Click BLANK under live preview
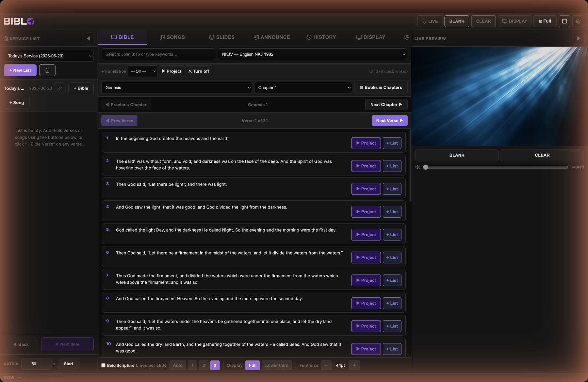The width and height of the screenshot is (588, 382). click(457, 155)
